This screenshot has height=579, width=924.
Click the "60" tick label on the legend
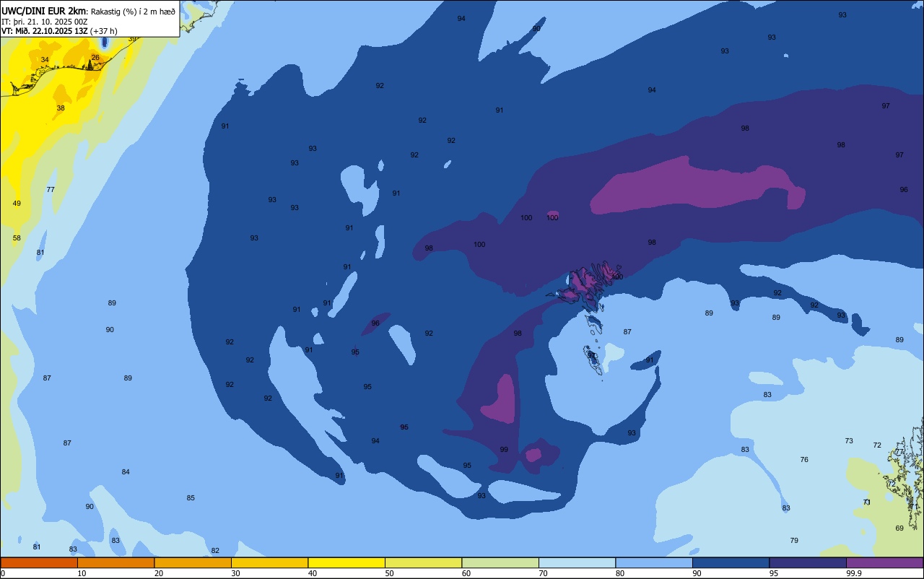466,573
